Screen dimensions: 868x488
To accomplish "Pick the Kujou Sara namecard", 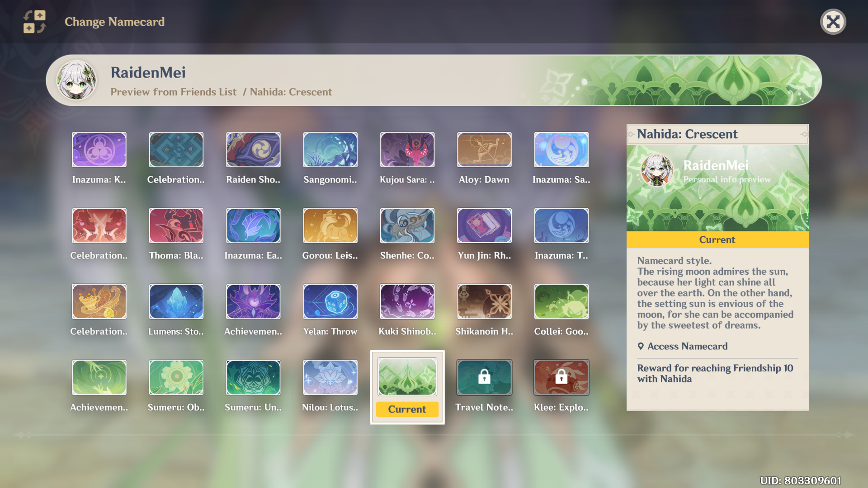I will (407, 150).
